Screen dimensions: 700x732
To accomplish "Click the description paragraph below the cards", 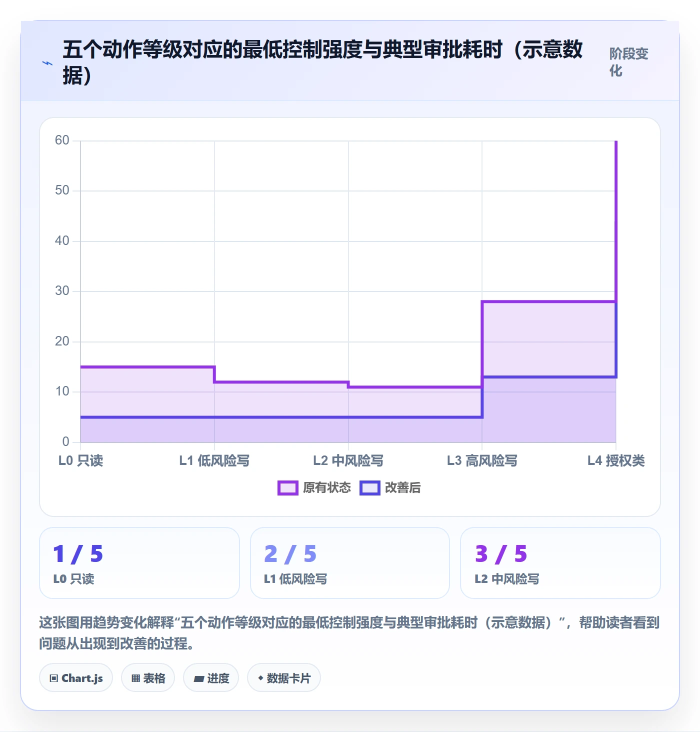I will click(x=349, y=632).
